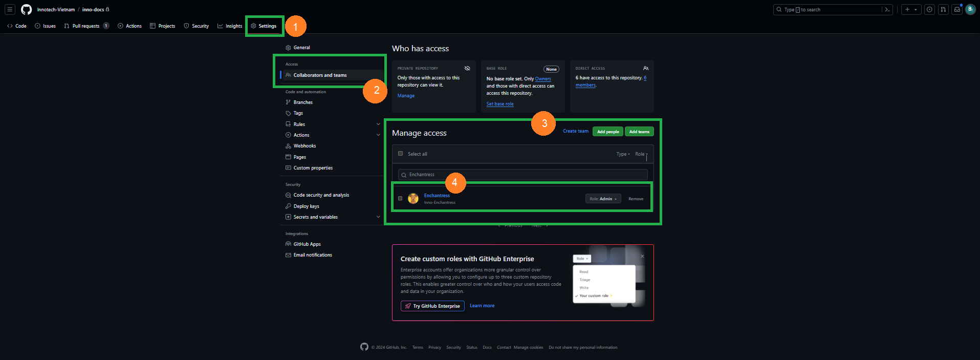
Task: Open the command palette icon
Action: 887,9
